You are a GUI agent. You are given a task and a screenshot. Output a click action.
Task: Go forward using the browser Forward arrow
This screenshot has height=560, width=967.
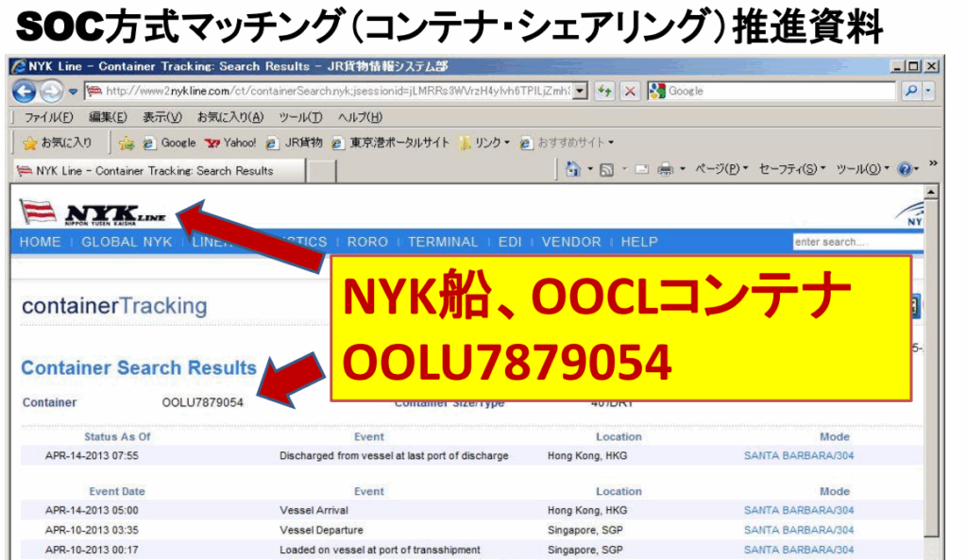click(x=51, y=92)
